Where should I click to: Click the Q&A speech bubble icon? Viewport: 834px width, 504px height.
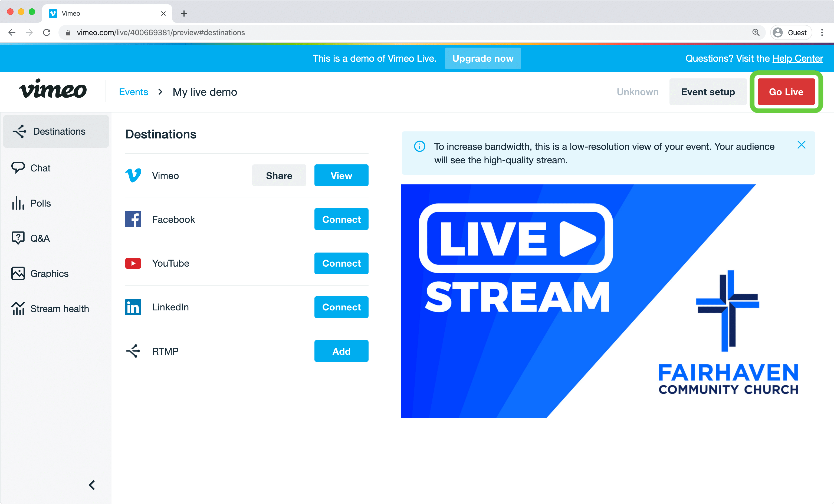18,238
